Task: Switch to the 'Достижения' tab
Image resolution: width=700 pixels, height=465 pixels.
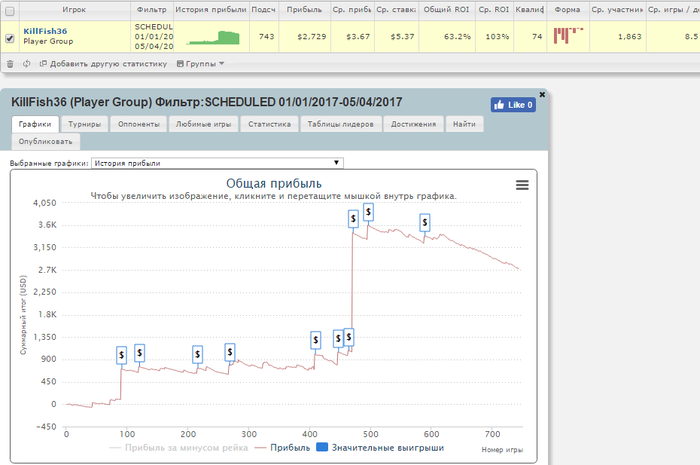Action: [x=413, y=124]
